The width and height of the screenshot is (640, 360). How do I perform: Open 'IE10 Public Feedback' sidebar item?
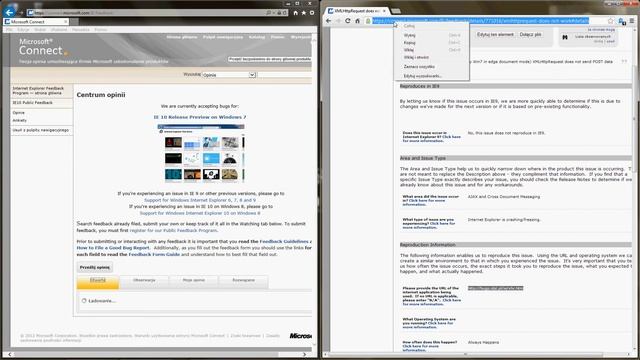(33, 103)
